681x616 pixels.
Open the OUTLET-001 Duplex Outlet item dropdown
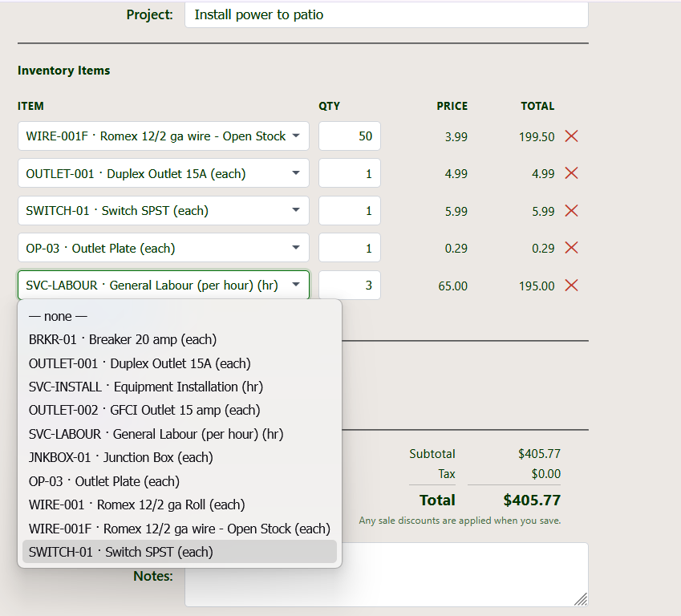164,173
